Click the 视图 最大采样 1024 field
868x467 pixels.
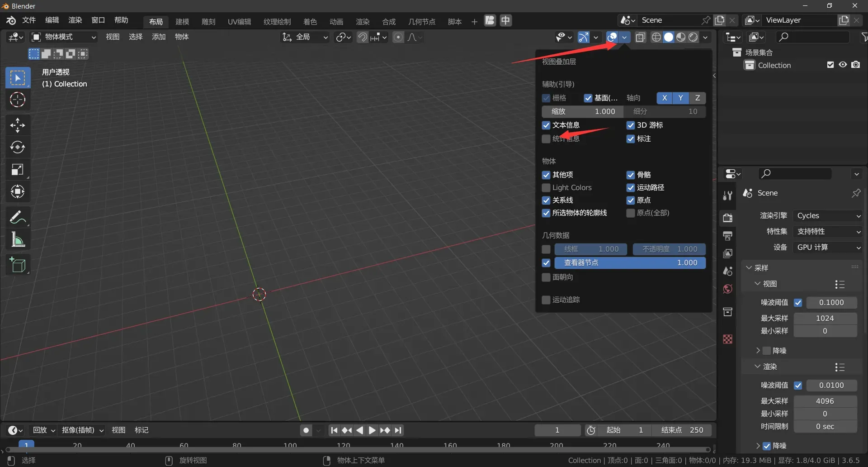(825, 319)
